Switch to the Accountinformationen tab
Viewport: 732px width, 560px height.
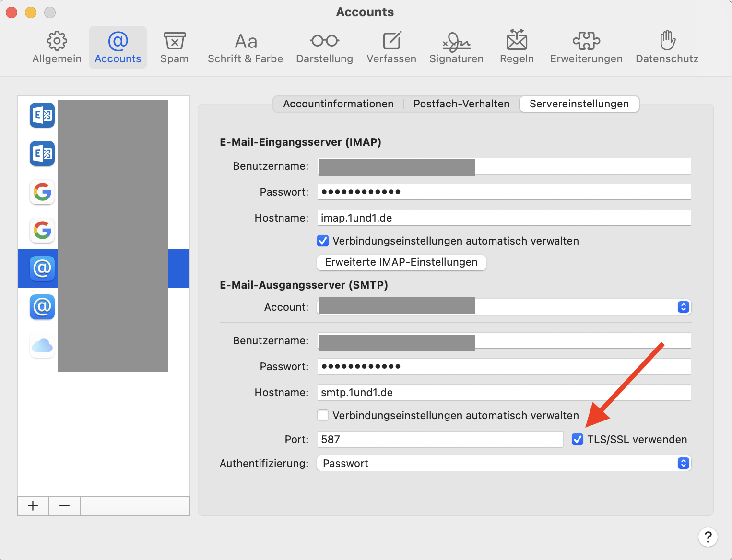[338, 104]
